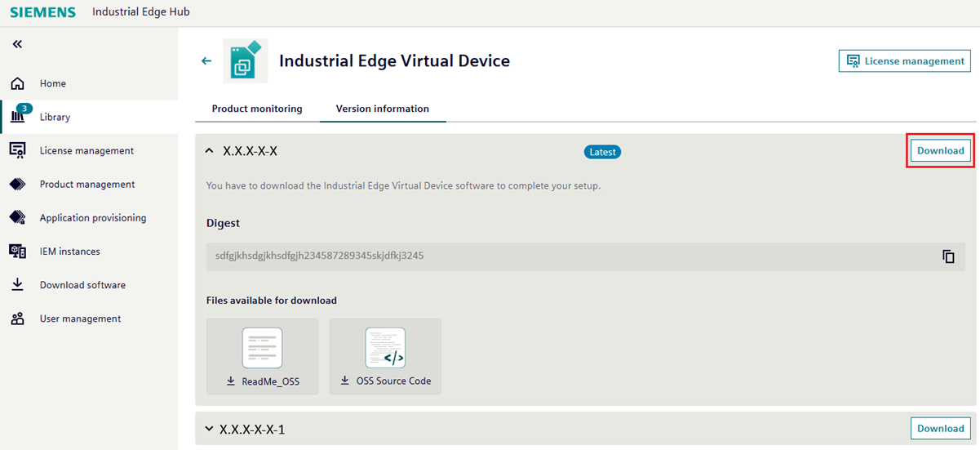Click the Download software arrow icon
Viewport: 980px width, 450px height.
(17, 285)
